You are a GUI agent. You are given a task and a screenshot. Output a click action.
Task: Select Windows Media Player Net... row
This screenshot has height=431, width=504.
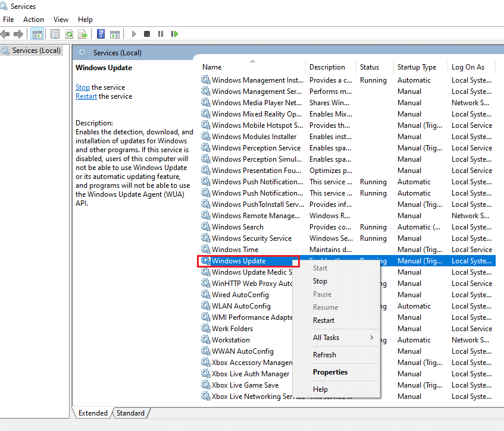pyautogui.click(x=346, y=102)
